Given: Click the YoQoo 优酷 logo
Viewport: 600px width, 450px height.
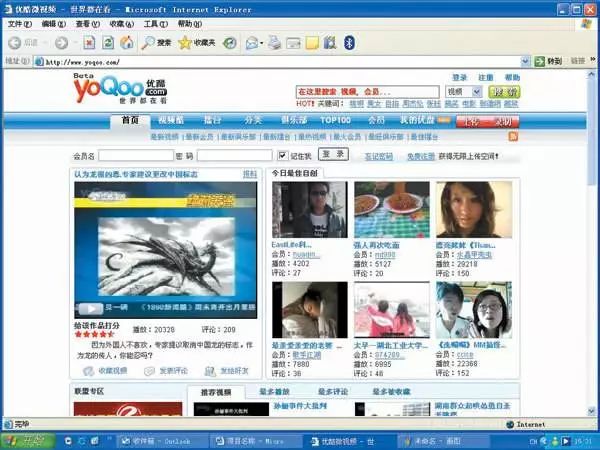Looking at the screenshot, I should (120, 89).
